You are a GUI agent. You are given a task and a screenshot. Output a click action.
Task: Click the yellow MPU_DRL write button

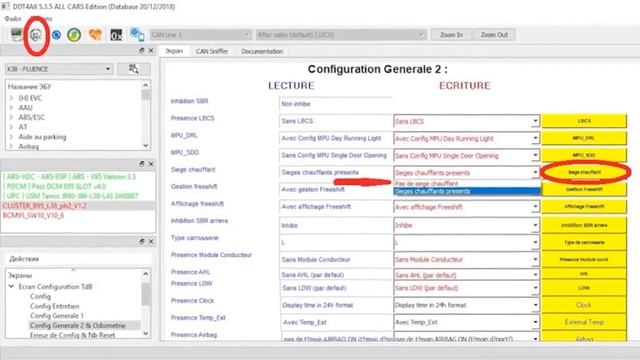click(x=584, y=138)
